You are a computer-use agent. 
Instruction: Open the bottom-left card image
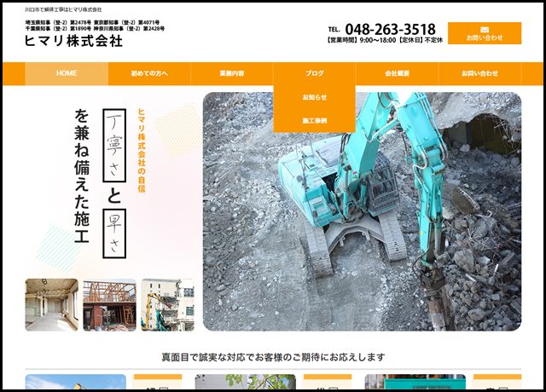(x=75, y=383)
